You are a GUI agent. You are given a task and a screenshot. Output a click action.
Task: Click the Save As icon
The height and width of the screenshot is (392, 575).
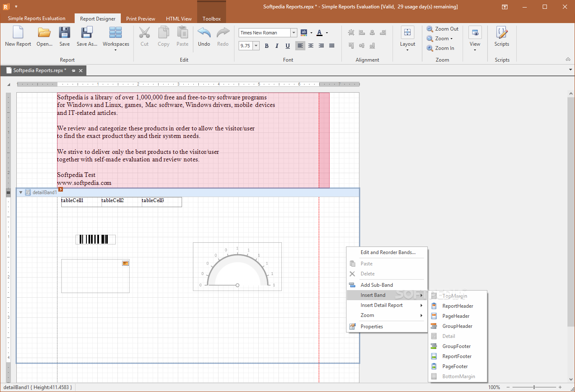(x=87, y=33)
